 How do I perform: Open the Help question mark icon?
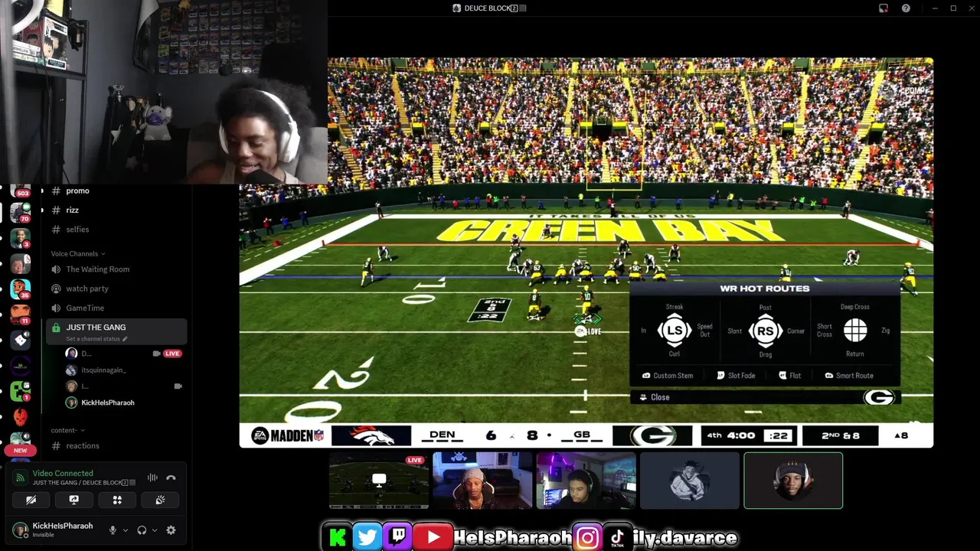(x=906, y=8)
